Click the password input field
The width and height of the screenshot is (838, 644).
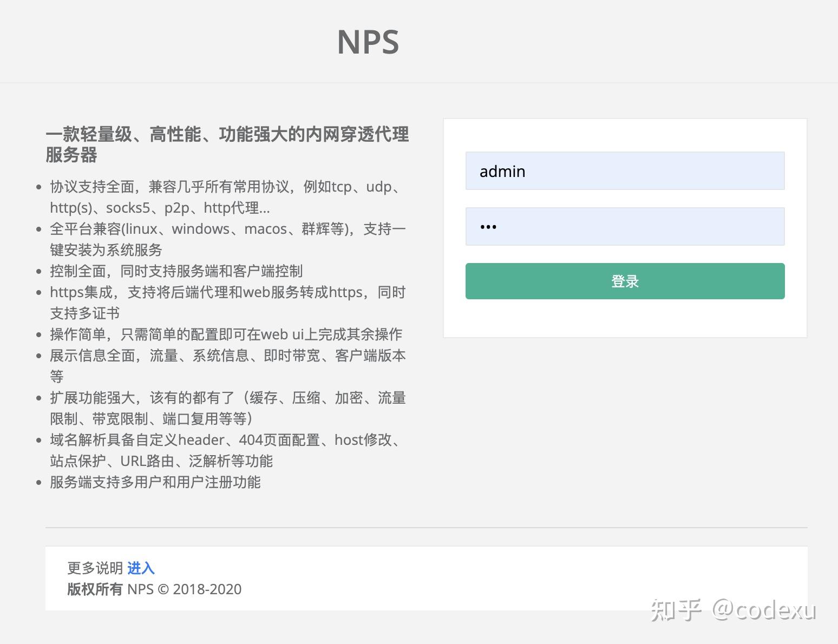(625, 226)
